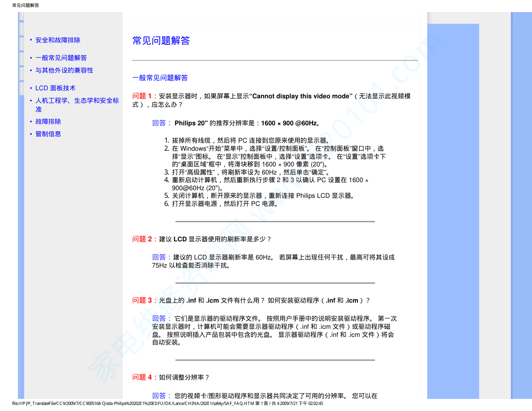Click the 一般常见问题解答 link in the sidebar
Screen dimensions: 532x411
tap(61, 58)
